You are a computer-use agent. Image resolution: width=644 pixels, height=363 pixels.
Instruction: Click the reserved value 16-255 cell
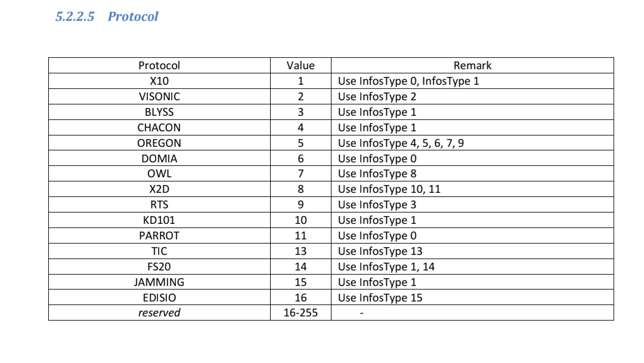click(301, 312)
